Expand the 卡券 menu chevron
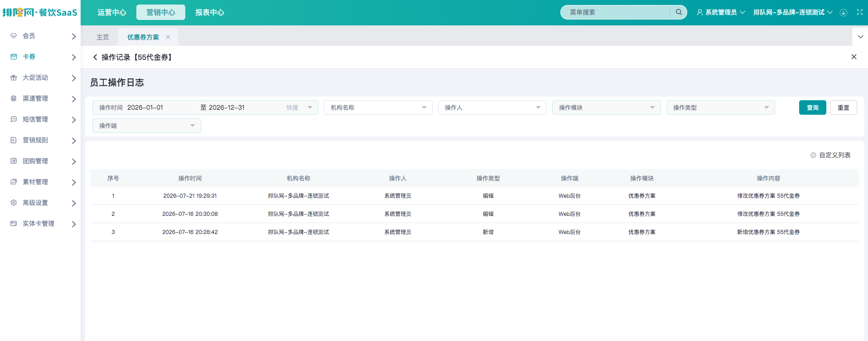 pos(74,57)
